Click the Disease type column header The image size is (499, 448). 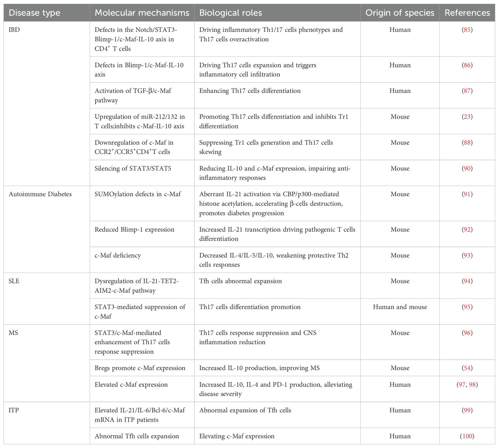pos(34,13)
